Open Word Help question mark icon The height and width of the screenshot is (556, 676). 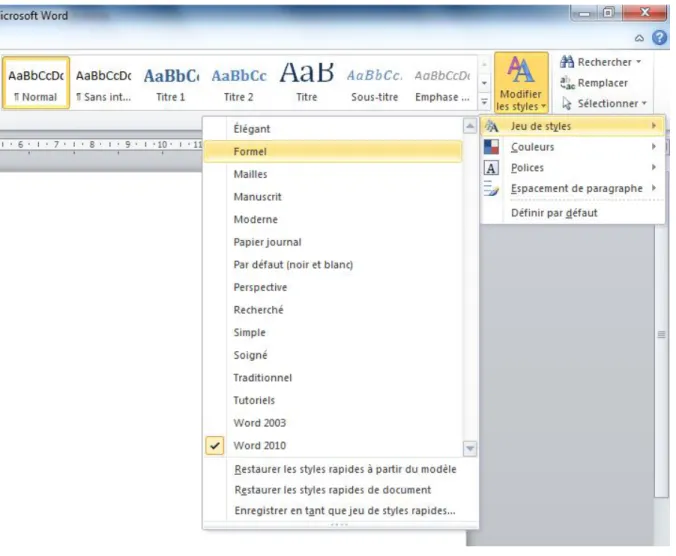coord(659,38)
